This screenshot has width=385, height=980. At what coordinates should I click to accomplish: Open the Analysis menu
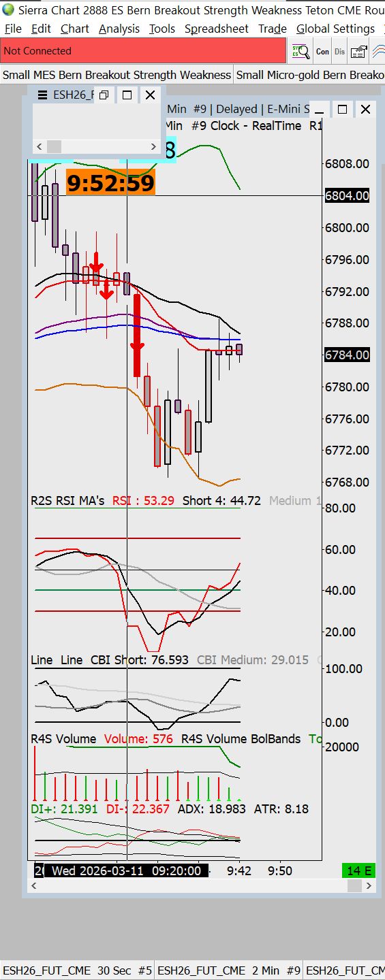pos(119,29)
